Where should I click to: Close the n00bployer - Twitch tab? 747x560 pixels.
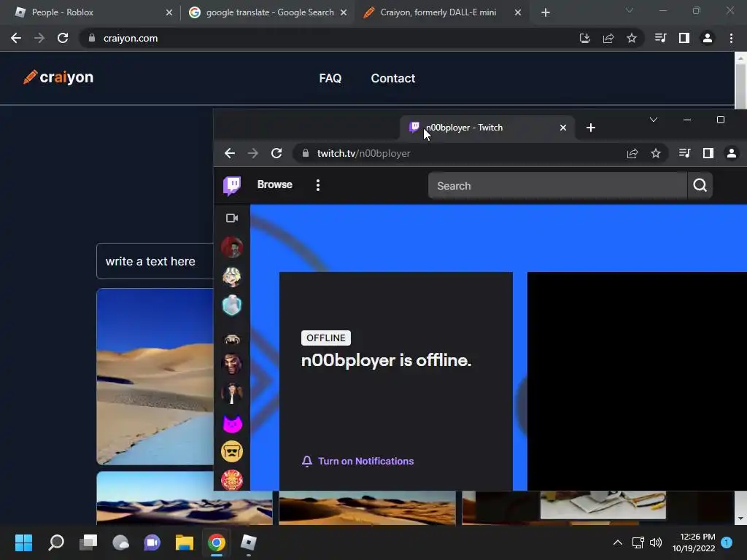pyautogui.click(x=563, y=128)
